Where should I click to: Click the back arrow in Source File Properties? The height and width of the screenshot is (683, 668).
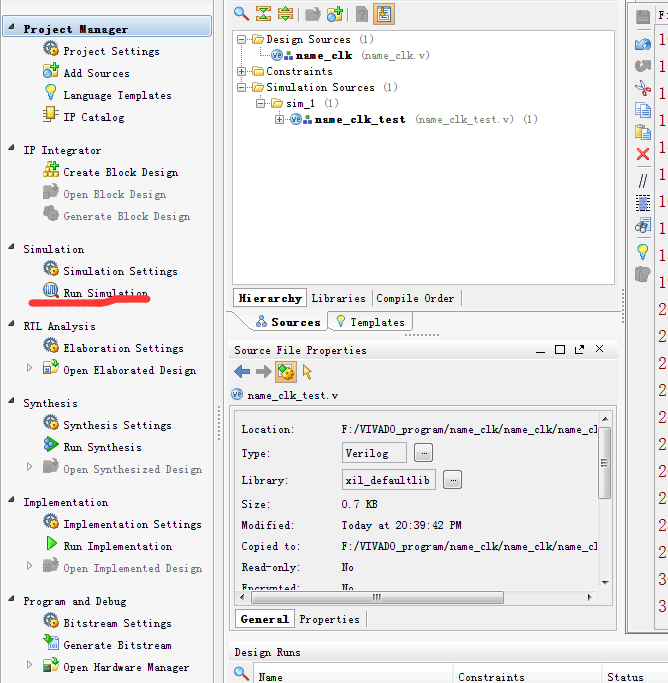click(x=242, y=372)
